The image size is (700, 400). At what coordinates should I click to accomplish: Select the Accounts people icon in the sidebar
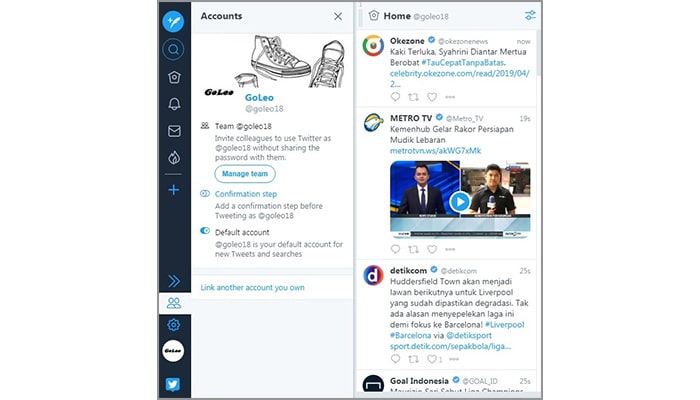(x=174, y=303)
